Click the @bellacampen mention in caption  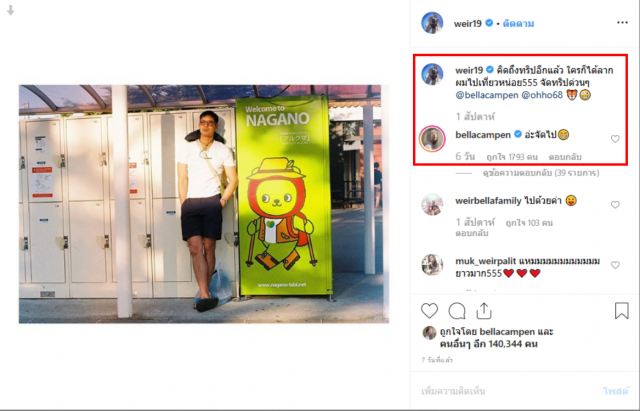coord(487,96)
